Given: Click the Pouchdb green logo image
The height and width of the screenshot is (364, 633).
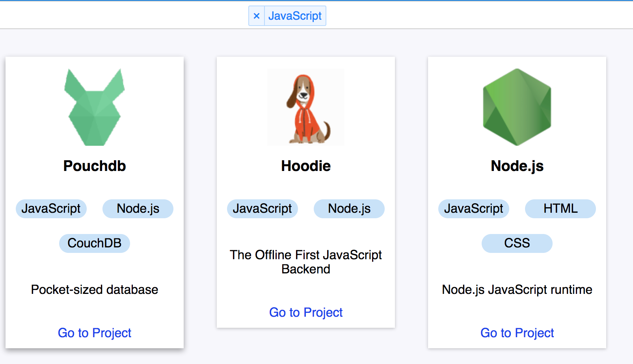Looking at the screenshot, I should pos(95,107).
